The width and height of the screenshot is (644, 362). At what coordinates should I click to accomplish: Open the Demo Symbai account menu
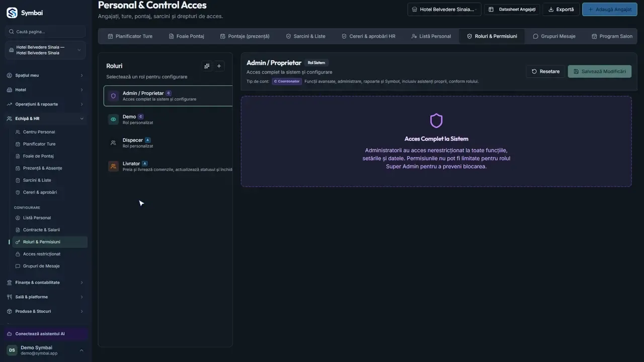(45, 350)
